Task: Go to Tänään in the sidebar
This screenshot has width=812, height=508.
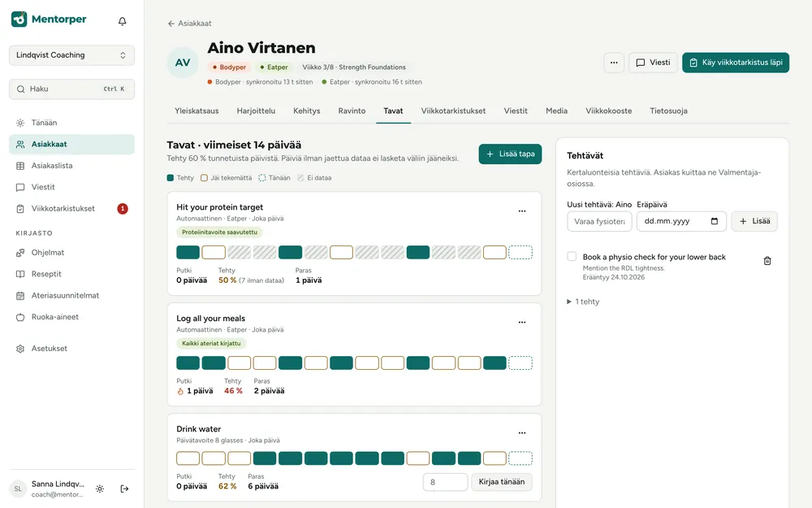Action: coord(71,123)
